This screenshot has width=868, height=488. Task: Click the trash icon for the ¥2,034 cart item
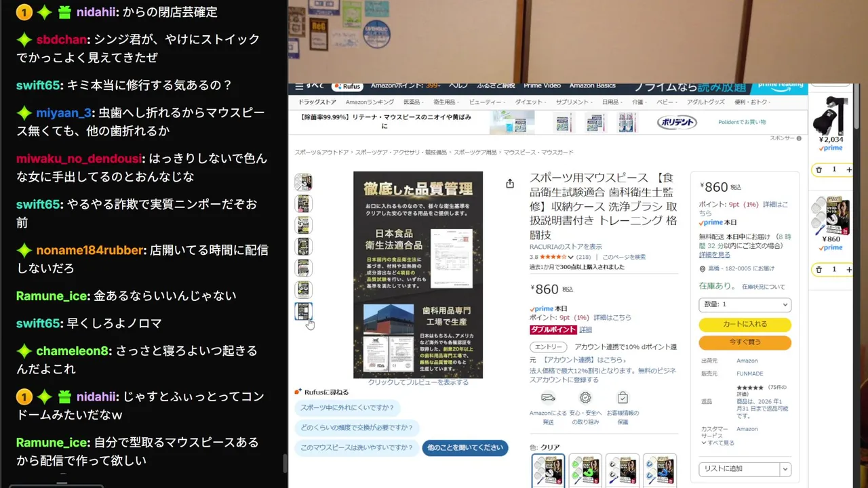[x=818, y=169]
